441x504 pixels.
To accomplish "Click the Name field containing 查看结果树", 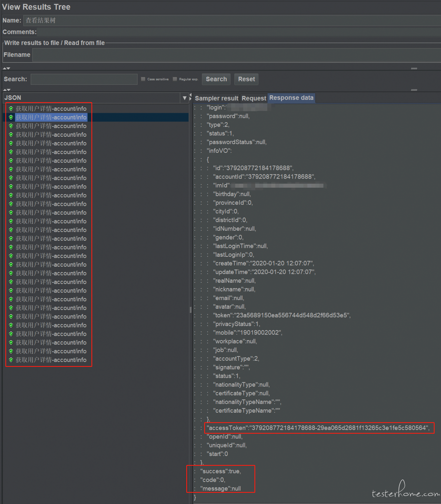I will click(232, 21).
